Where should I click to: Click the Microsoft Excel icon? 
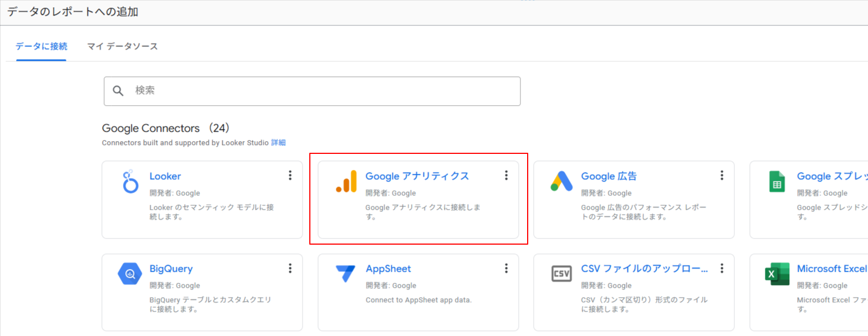click(777, 274)
